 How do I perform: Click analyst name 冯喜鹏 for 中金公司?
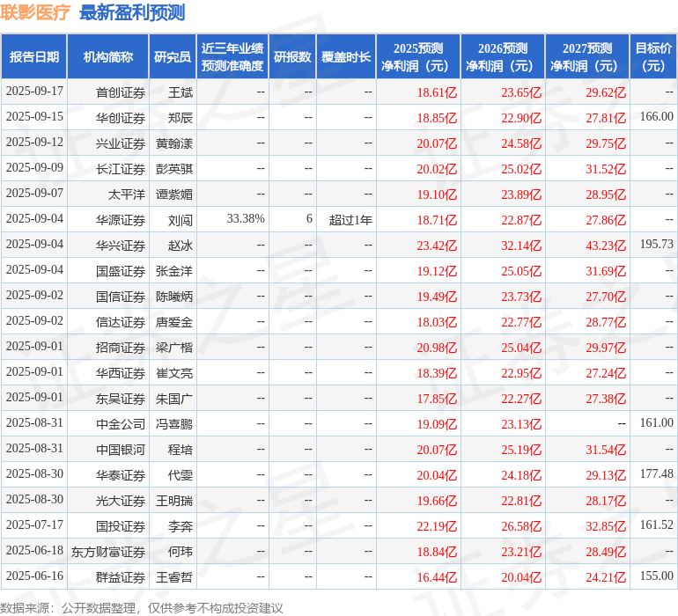tap(174, 424)
